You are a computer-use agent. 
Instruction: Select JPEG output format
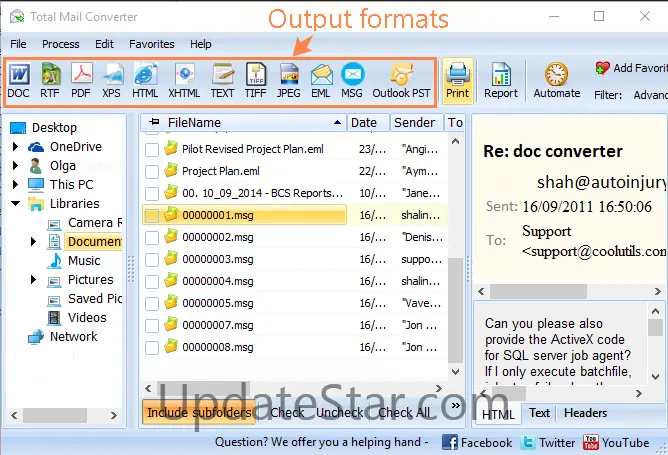[x=289, y=81]
